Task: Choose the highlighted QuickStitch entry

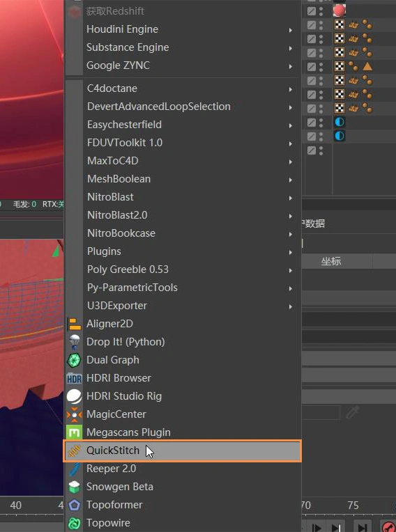Action: (x=183, y=451)
